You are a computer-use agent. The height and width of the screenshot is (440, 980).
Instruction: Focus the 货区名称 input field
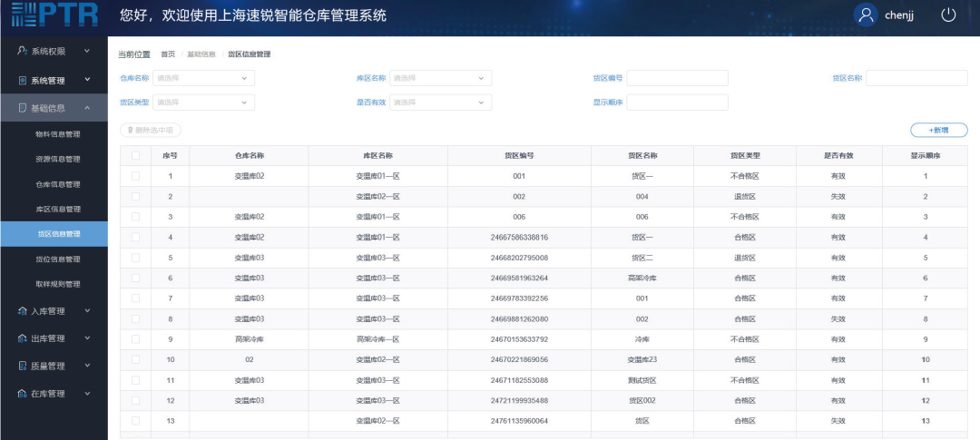pos(916,78)
